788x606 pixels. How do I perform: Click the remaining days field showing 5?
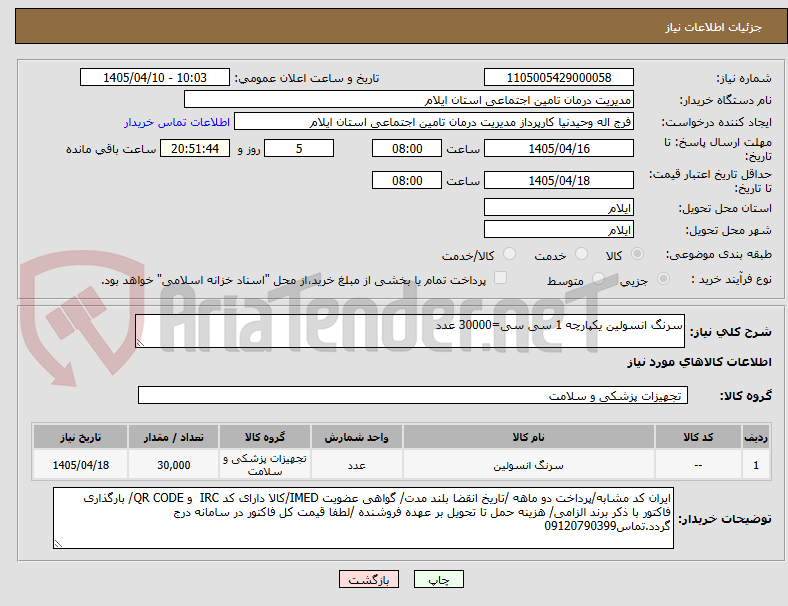pos(299,148)
